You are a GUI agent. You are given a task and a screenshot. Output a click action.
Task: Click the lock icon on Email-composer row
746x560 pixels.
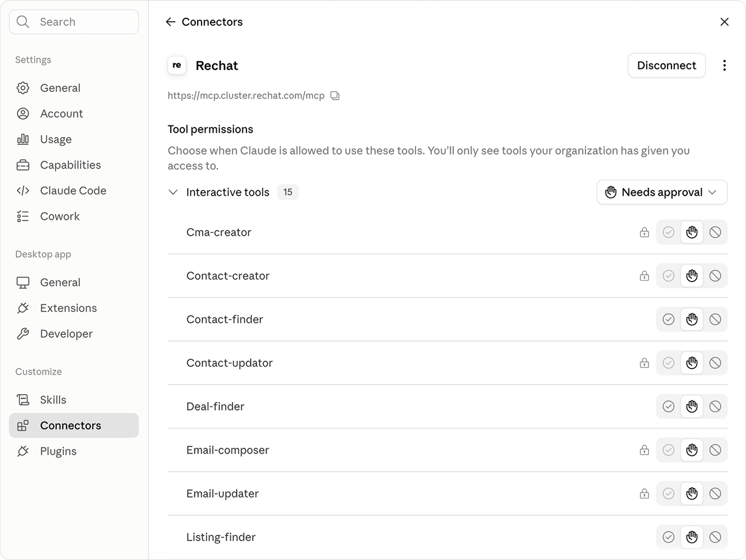click(x=645, y=450)
